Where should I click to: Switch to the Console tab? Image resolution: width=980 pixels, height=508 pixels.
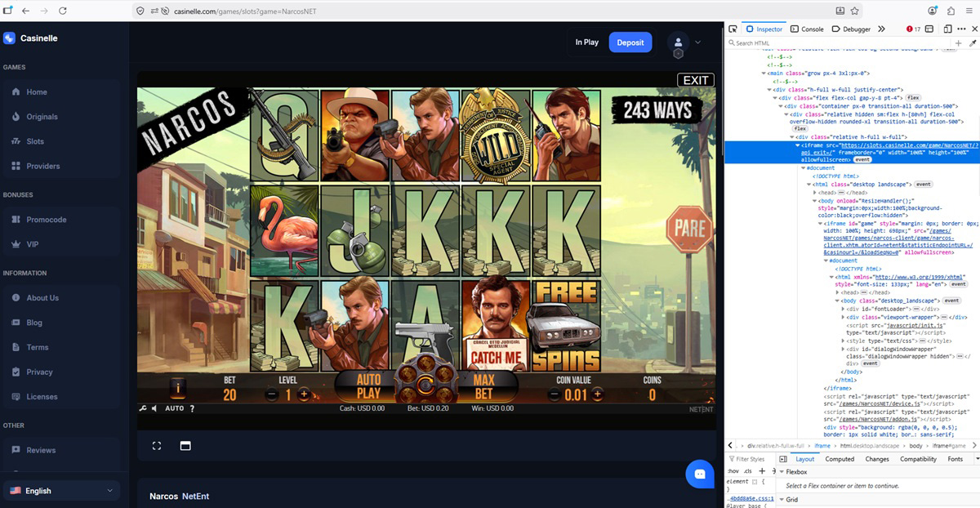807,29
